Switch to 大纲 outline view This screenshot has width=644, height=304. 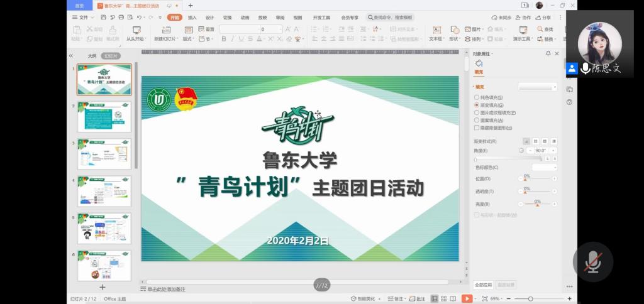[x=92, y=56]
